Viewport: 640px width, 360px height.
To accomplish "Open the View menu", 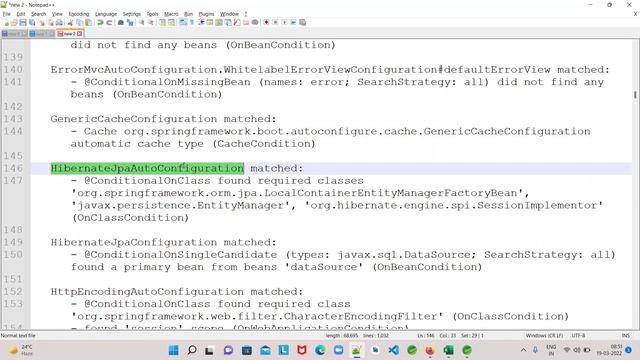I will click(x=57, y=14).
